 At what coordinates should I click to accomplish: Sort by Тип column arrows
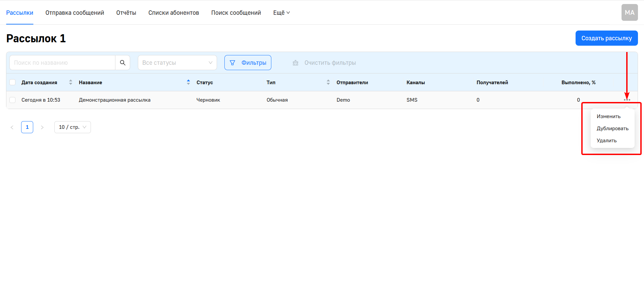pos(328,83)
